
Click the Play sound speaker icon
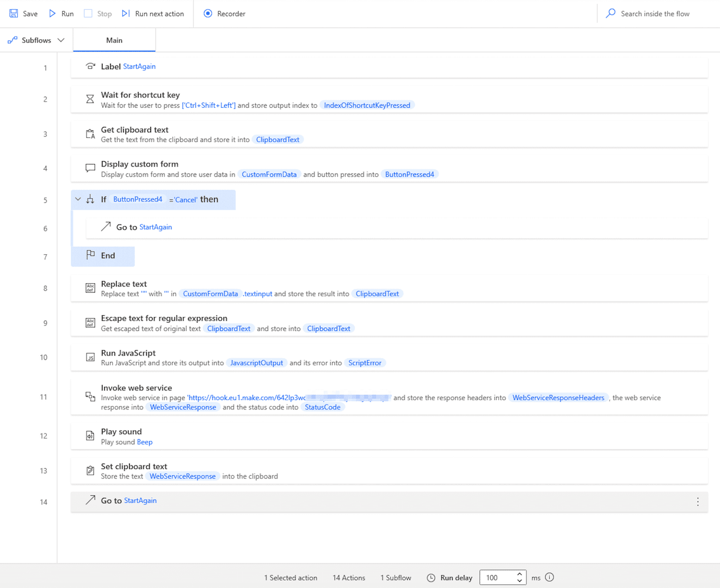[x=90, y=436]
